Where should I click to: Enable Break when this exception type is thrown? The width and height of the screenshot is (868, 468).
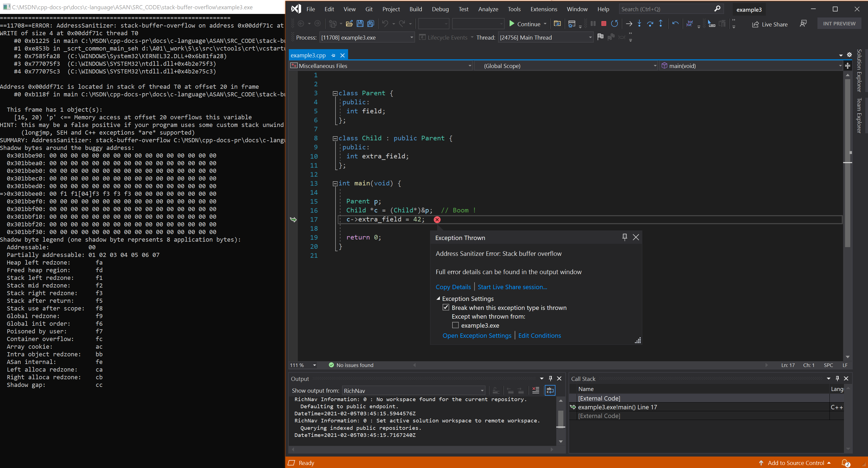[447, 308]
